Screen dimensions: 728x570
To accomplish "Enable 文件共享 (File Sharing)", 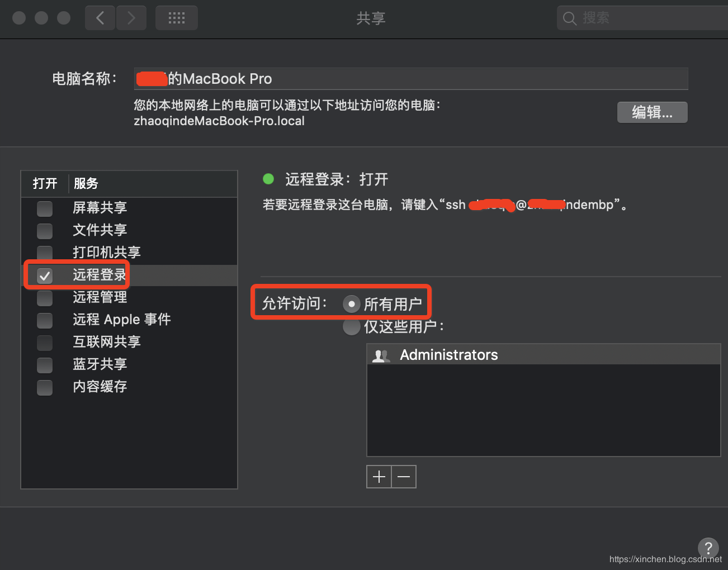I will [44, 231].
